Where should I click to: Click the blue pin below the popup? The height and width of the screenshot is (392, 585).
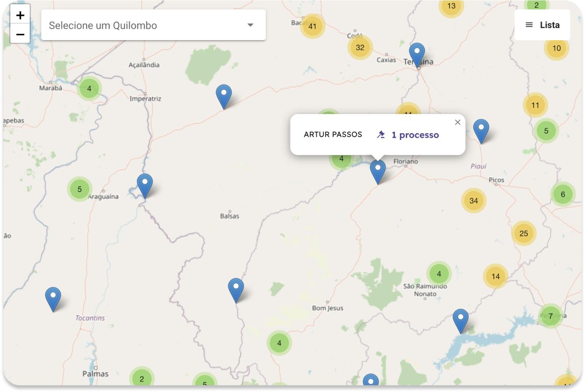(x=378, y=172)
